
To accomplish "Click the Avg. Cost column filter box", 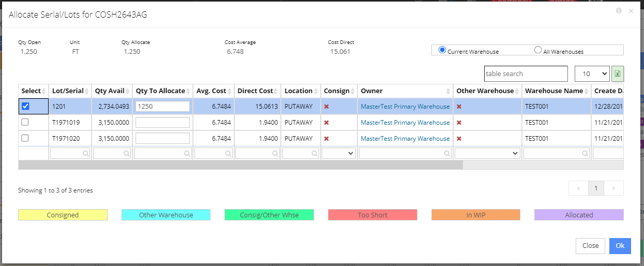I will pyautogui.click(x=214, y=153).
